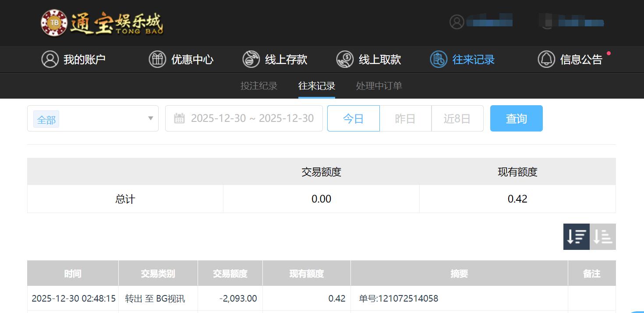This screenshot has width=644, height=313.
Task: Click the blue 查询 search button
Action: click(x=516, y=118)
